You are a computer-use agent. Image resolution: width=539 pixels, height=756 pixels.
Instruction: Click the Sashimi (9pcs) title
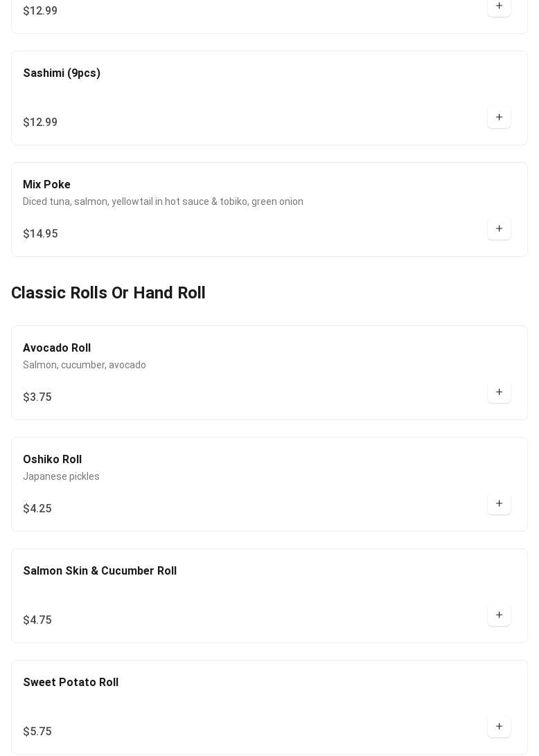pos(62,73)
